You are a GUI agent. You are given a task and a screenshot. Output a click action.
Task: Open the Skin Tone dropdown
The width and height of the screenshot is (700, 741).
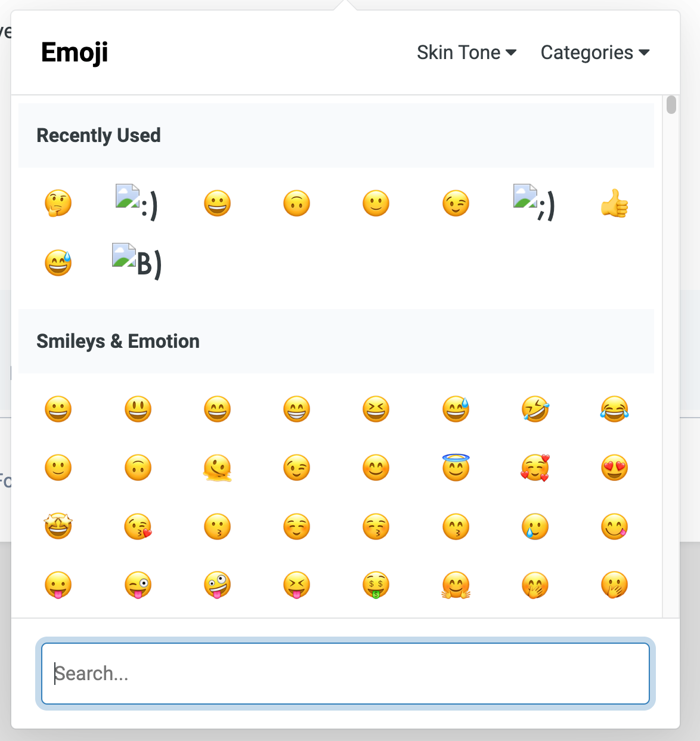(x=467, y=53)
